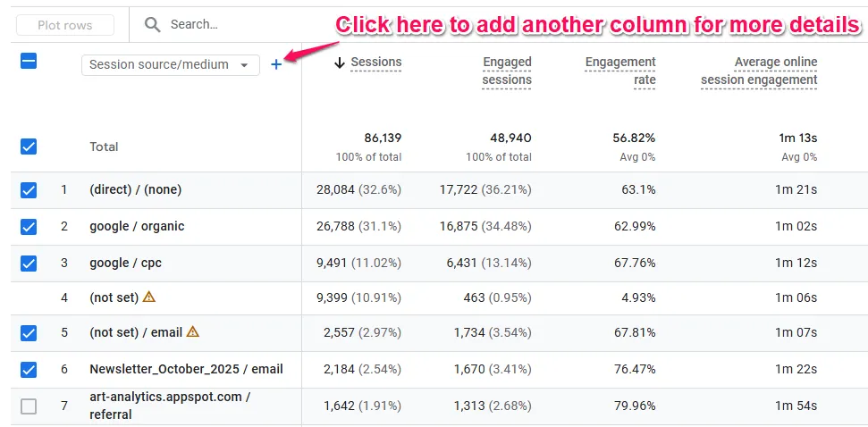Click the search magnifier icon
Image resolution: width=868 pixels, height=427 pixels.
tap(153, 25)
